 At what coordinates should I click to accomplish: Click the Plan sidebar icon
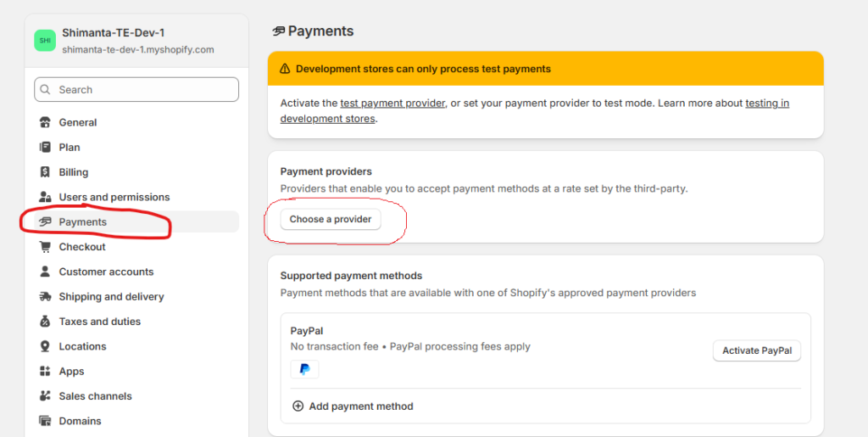(45, 147)
